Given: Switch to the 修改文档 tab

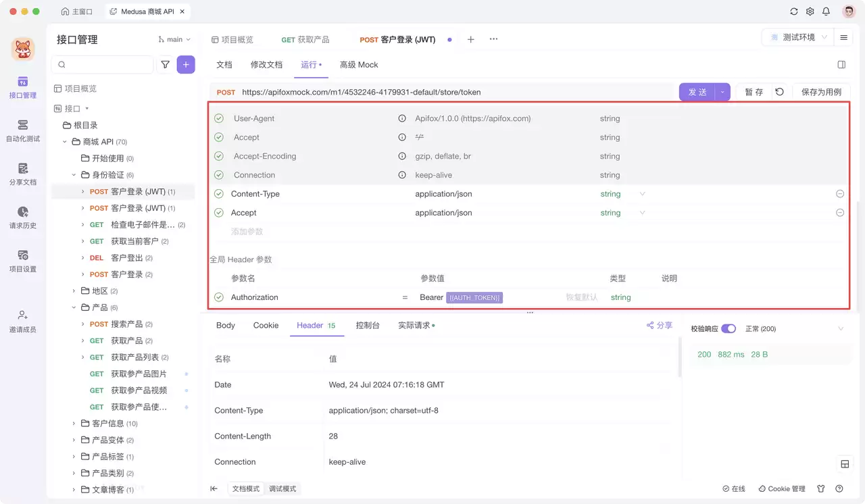Looking at the screenshot, I should (x=266, y=65).
